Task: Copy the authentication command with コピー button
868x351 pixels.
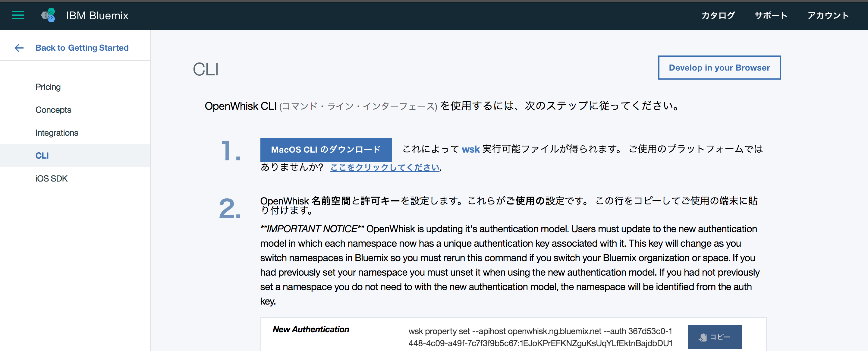Action: (x=715, y=337)
